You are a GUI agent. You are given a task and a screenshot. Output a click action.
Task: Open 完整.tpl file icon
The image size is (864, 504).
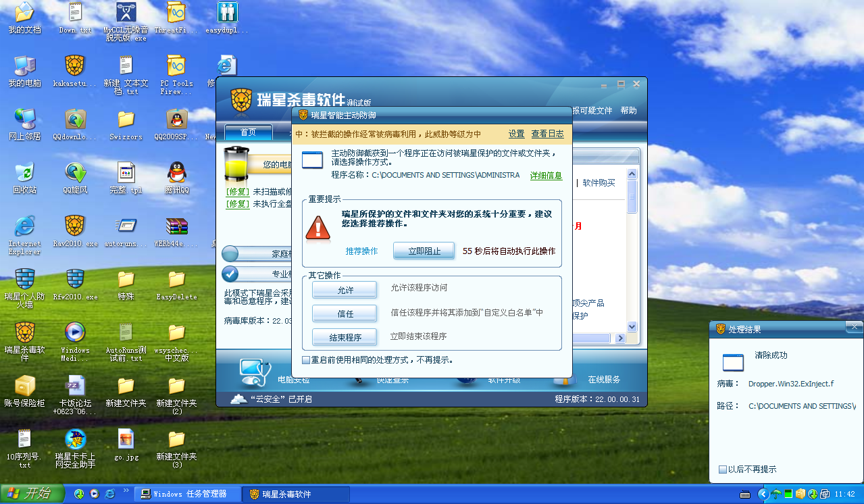coord(126,178)
